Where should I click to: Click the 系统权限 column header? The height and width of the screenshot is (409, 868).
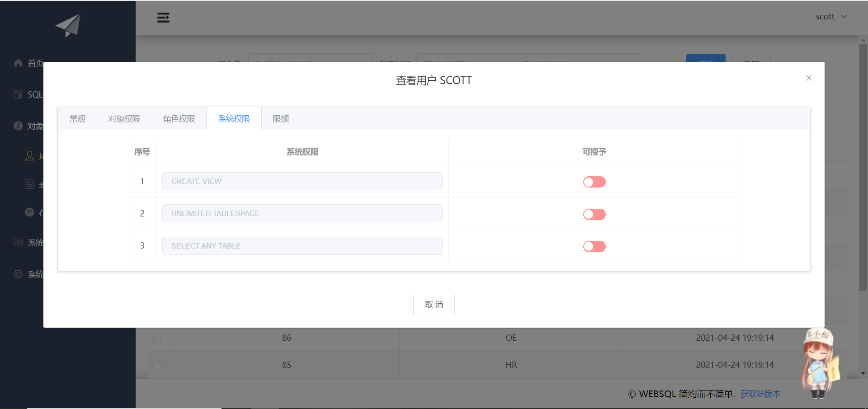coord(302,152)
